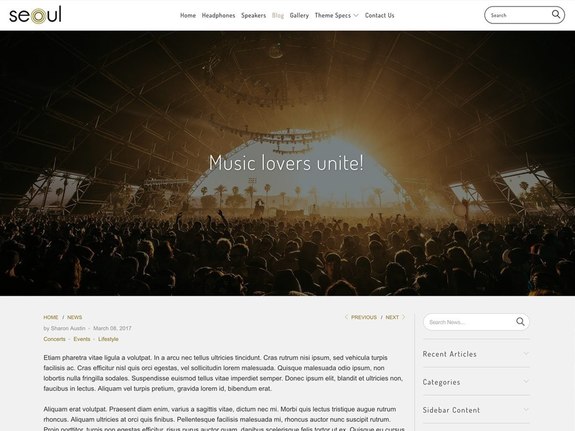Expand the Categories sidebar section
This screenshot has width=575, height=431.
(x=476, y=382)
